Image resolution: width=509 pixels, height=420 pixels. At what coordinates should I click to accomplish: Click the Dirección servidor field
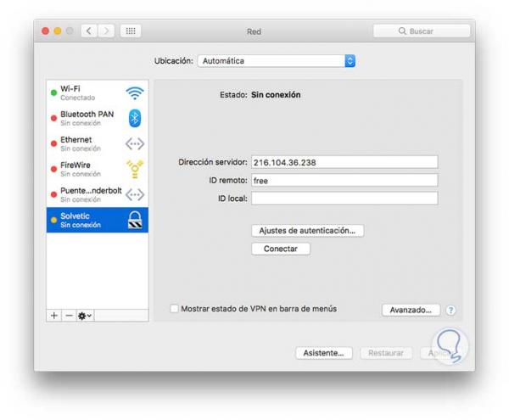point(344,162)
